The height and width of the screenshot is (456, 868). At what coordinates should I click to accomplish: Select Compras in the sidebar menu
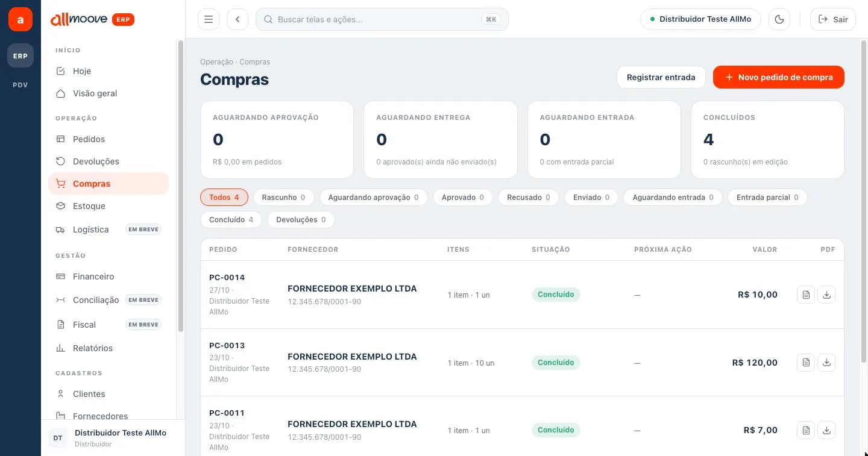(x=108, y=184)
